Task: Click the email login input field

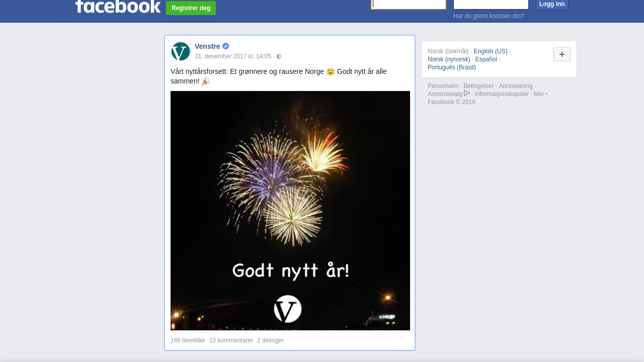Action: [x=409, y=5]
